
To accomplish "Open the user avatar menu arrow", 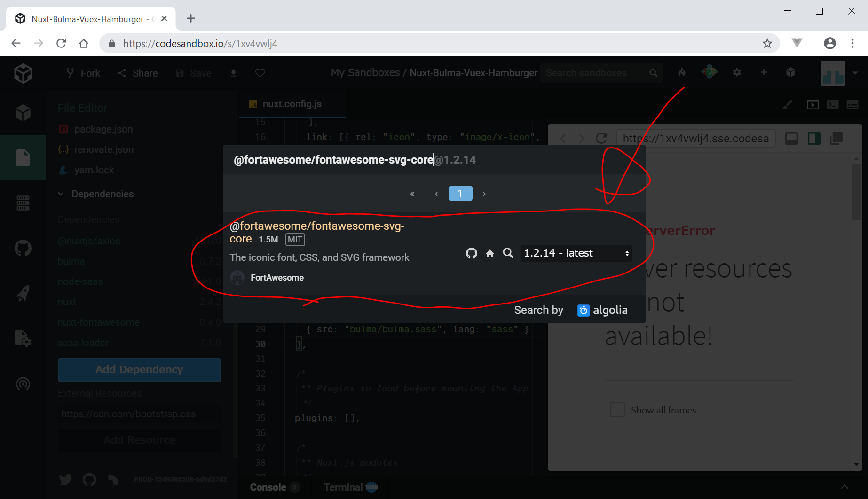I will (855, 73).
